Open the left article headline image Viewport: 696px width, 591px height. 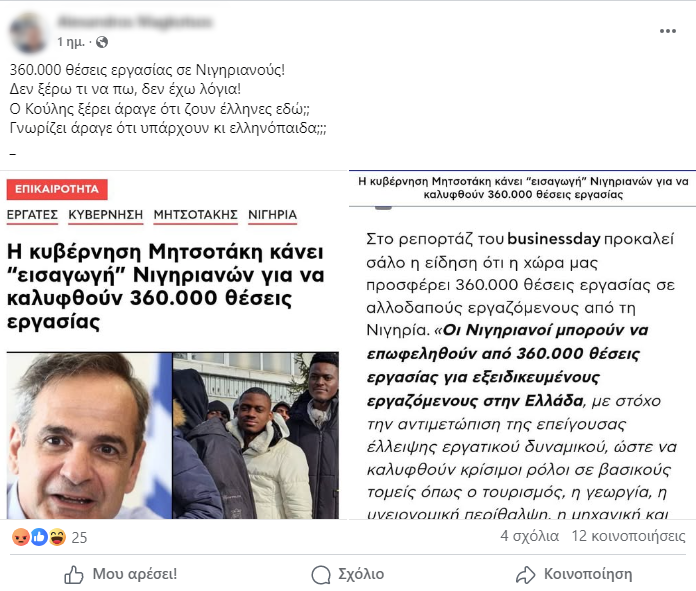coord(173,345)
